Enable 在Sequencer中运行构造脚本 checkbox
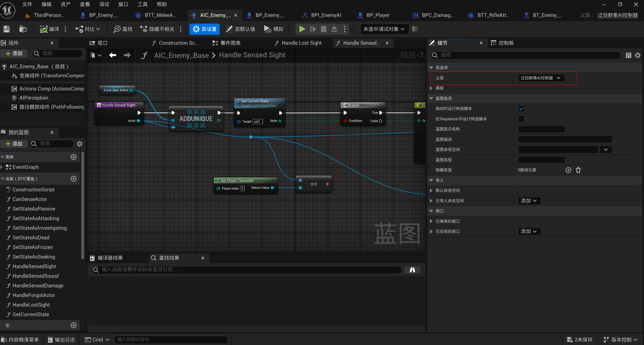This screenshot has width=644, height=345. [x=521, y=119]
